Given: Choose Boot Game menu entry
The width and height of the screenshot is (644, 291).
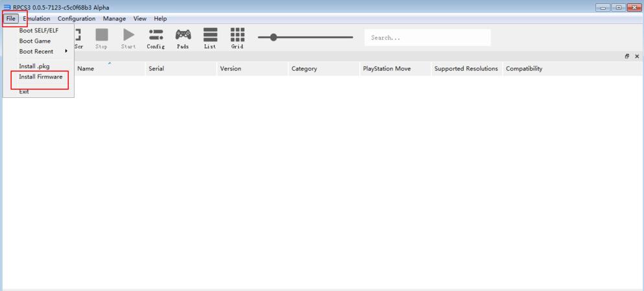Looking at the screenshot, I should pos(35,41).
